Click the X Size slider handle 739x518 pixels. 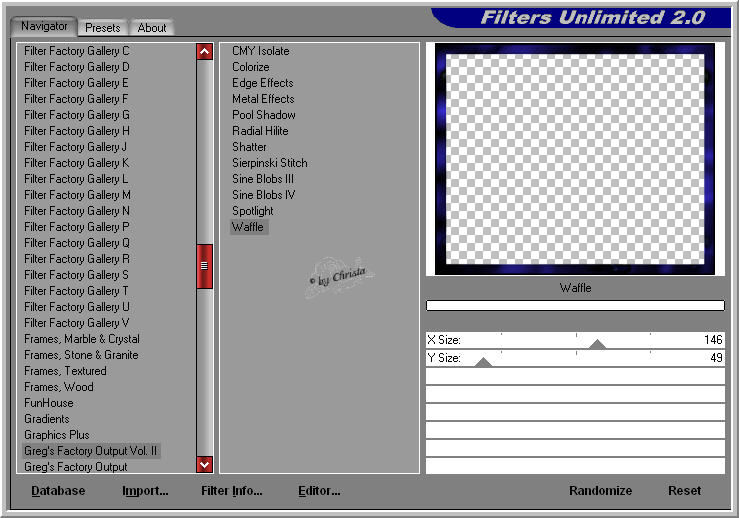click(597, 344)
